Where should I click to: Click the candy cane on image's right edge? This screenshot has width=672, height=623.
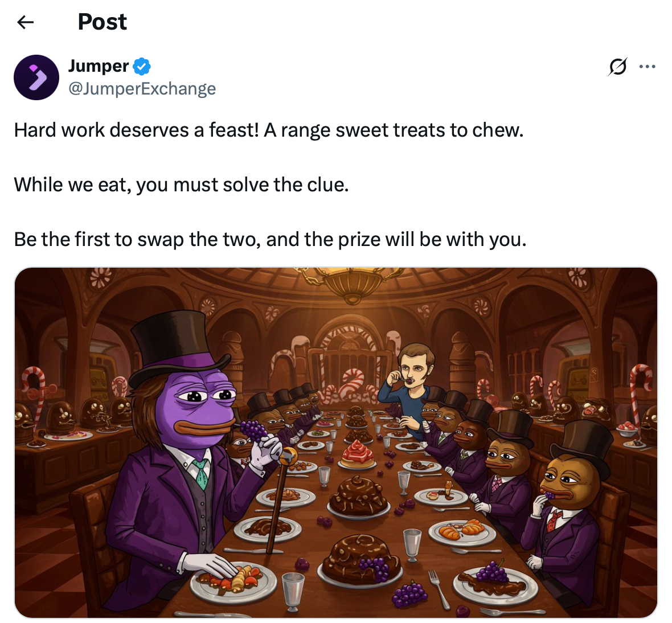coord(640,393)
